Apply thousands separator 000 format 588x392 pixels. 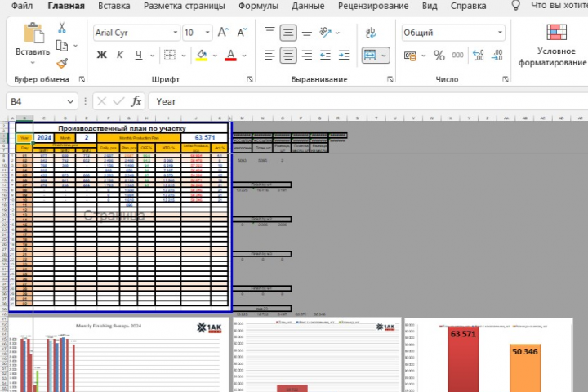[458, 56]
